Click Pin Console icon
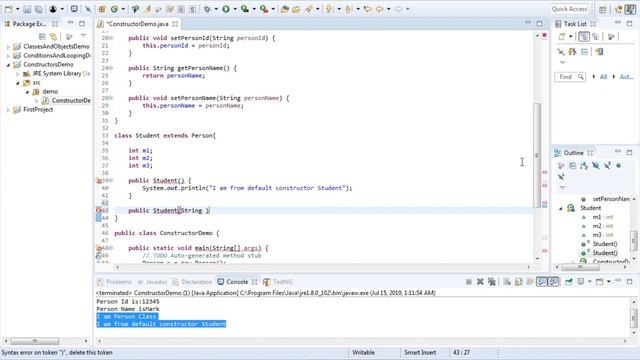The width and height of the screenshot is (640, 360). [x=569, y=282]
